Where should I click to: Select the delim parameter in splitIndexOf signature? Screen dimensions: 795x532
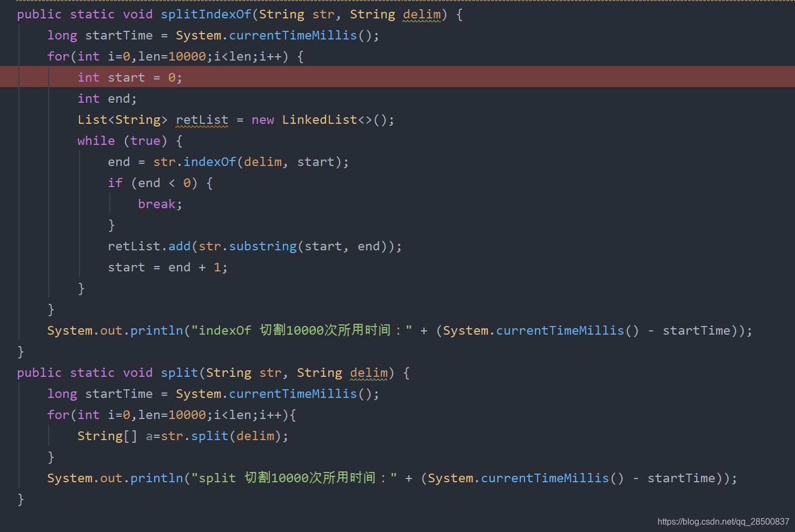pos(422,15)
